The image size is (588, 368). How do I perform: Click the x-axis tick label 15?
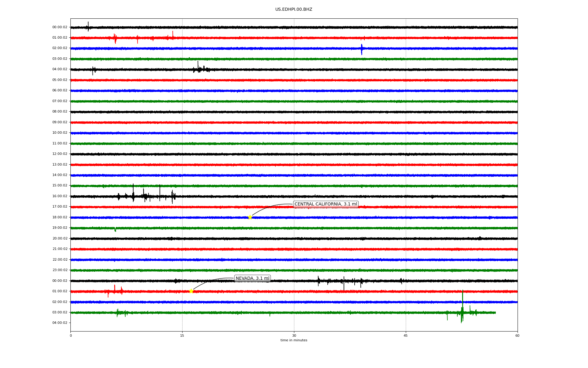coord(182,335)
